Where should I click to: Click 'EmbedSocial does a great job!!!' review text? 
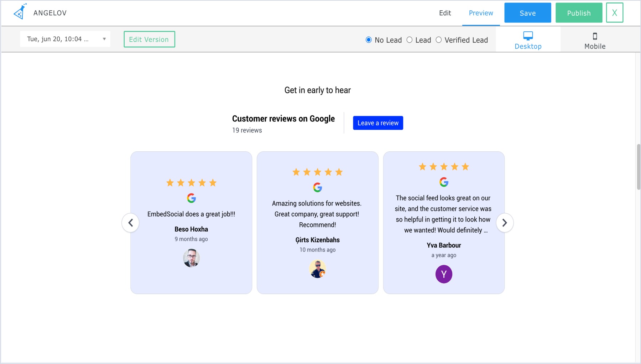pyautogui.click(x=191, y=214)
